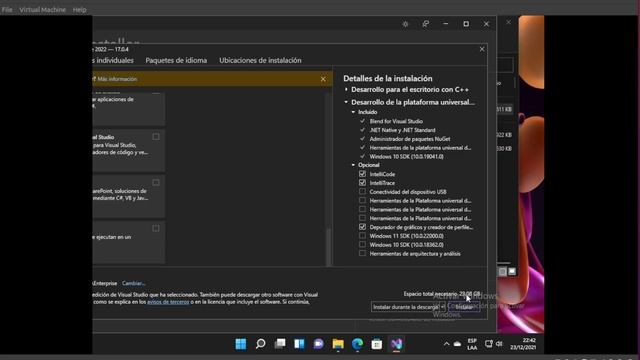
Task: Select the list view icon in the background window
Action: [502, 271]
